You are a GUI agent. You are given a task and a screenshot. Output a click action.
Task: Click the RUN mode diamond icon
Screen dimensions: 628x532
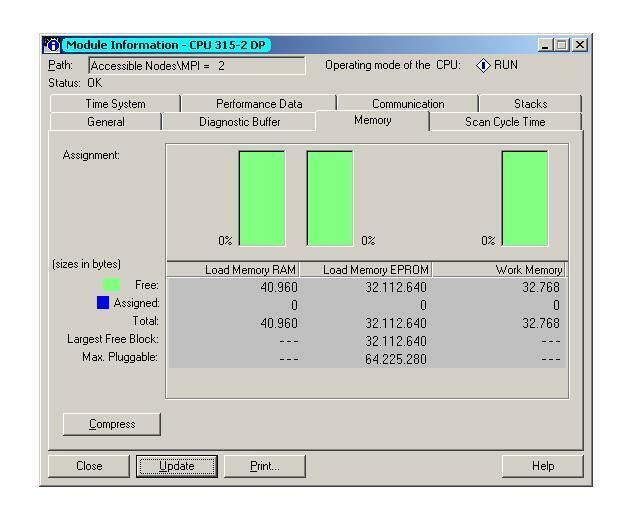tap(483, 65)
